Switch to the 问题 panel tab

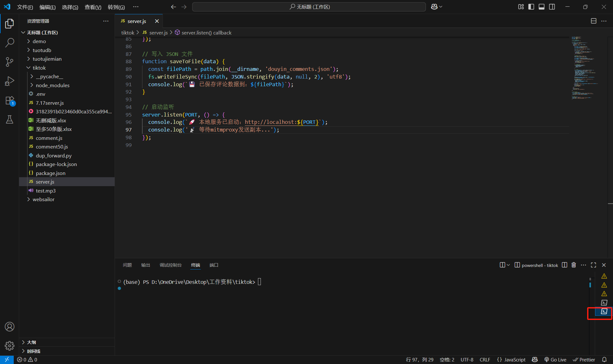(127, 265)
